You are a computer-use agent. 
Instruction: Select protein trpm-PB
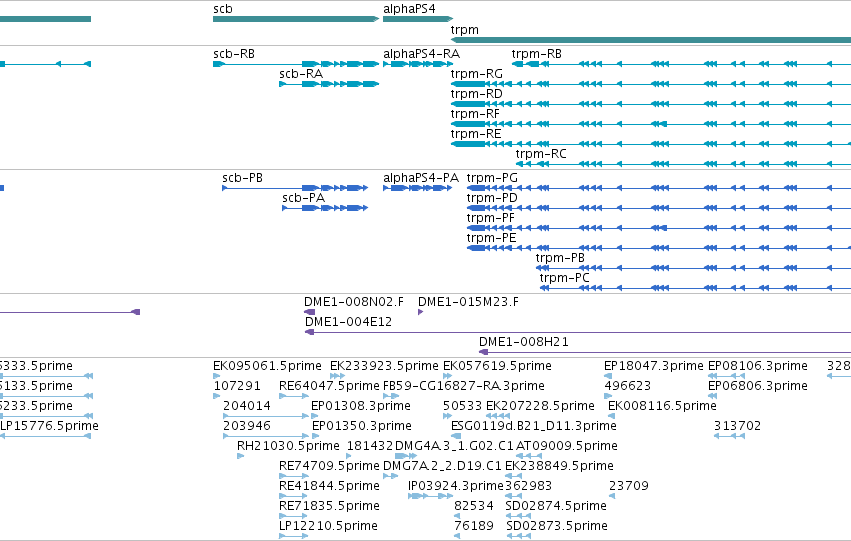[693, 268]
